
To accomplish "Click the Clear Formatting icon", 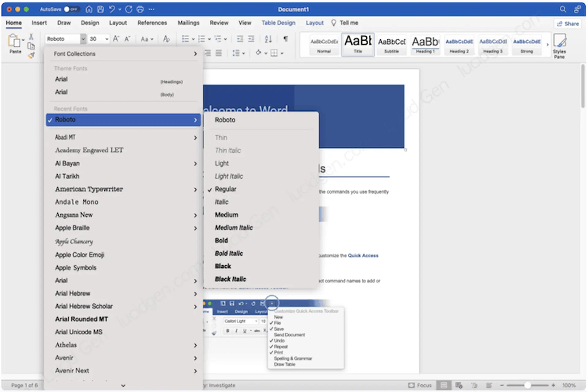I will pos(166,39).
